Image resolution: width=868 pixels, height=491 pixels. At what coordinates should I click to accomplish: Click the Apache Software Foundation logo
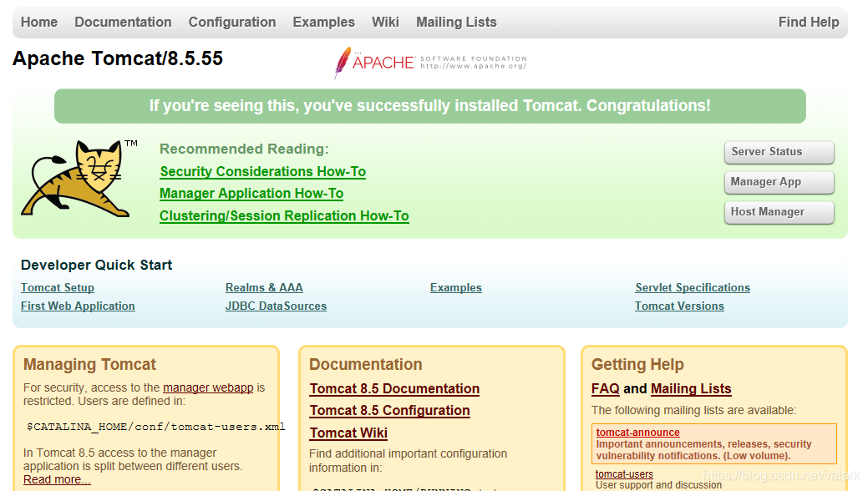pos(430,63)
